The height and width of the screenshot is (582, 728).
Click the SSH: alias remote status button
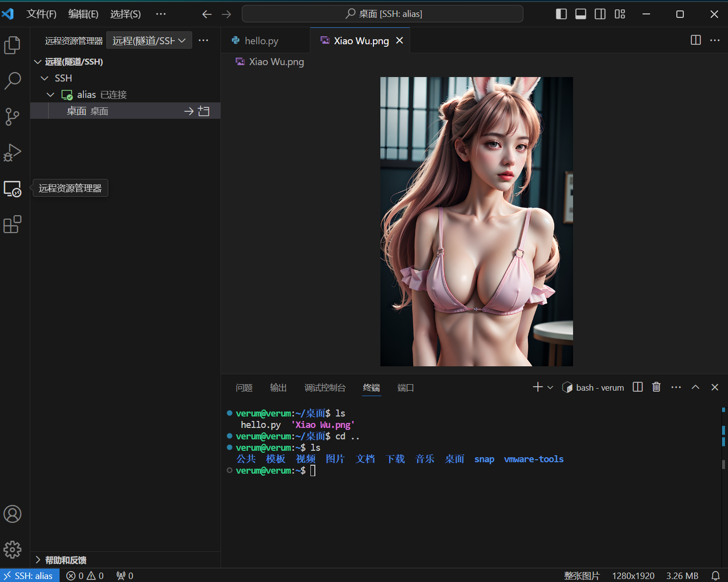[x=30, y=576]
